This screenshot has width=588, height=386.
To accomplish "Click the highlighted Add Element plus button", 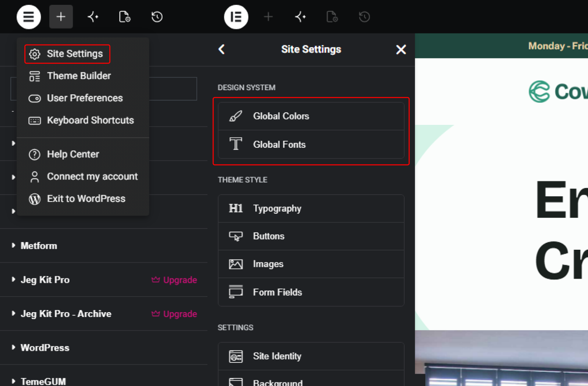I will (x=61, y=17).
